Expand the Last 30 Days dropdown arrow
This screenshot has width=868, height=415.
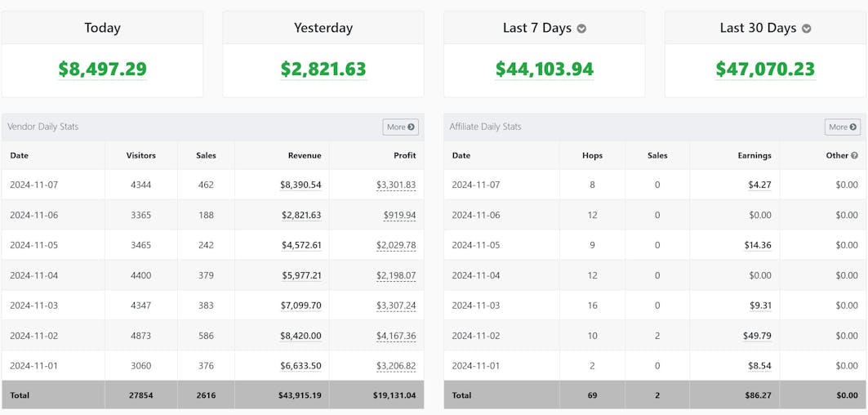pos(806,29)
